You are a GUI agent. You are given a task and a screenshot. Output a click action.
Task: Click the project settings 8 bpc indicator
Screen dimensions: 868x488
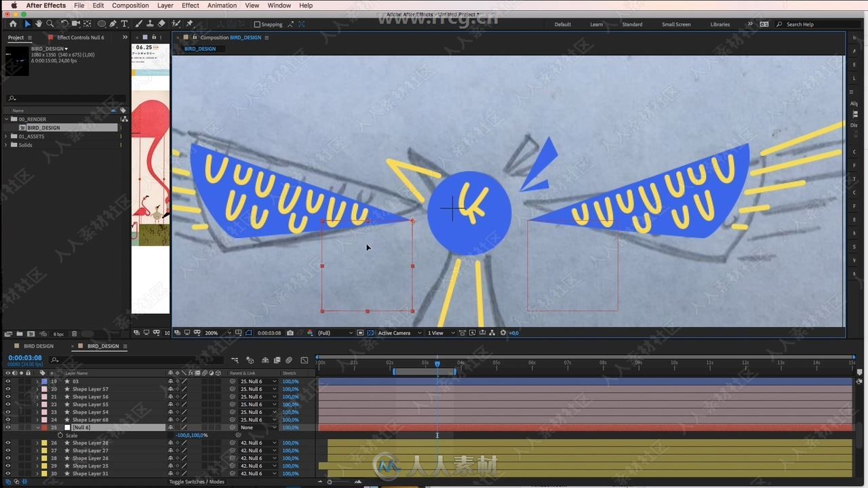60,333
